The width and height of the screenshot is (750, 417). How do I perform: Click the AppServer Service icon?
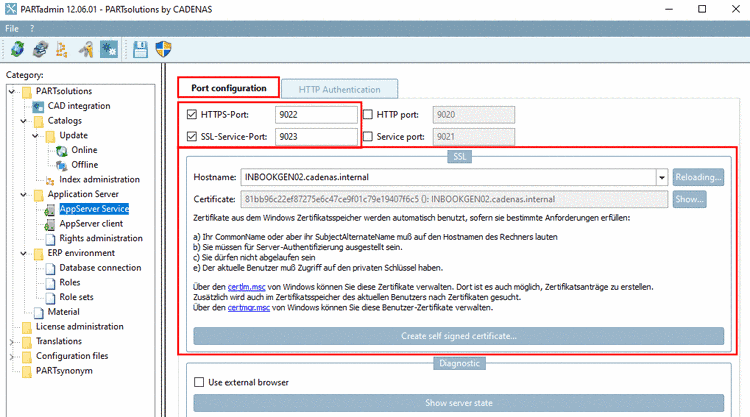point(50,209)
